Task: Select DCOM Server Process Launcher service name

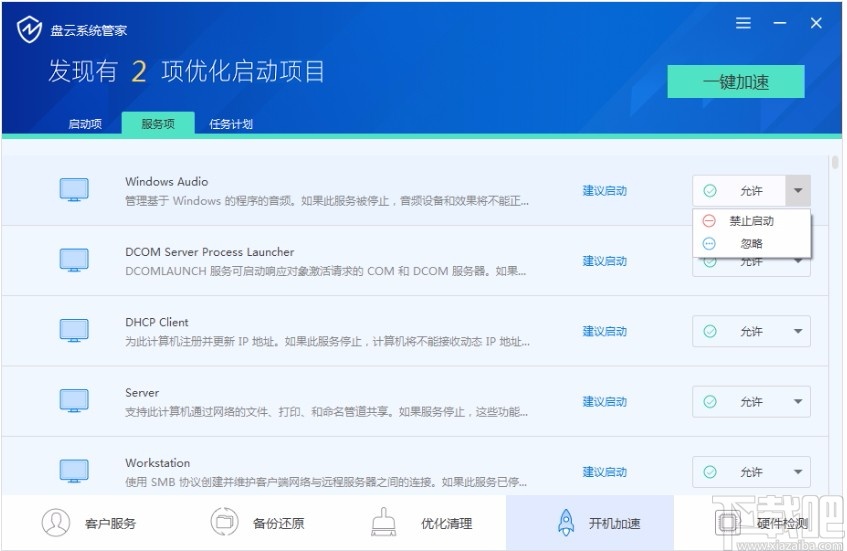Action: (x=210, y=252)
